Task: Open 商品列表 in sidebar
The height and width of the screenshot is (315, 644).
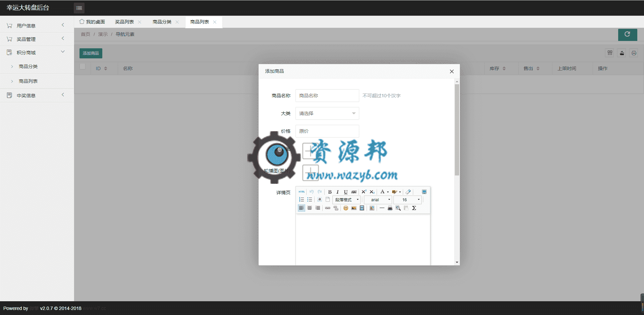Action: [x=28, y=81]
